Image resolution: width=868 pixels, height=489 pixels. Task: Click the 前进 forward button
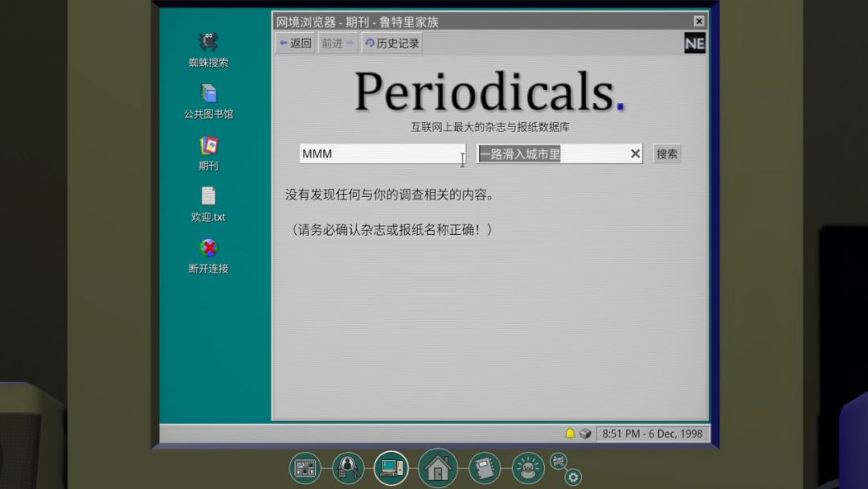tap(337, 43)
